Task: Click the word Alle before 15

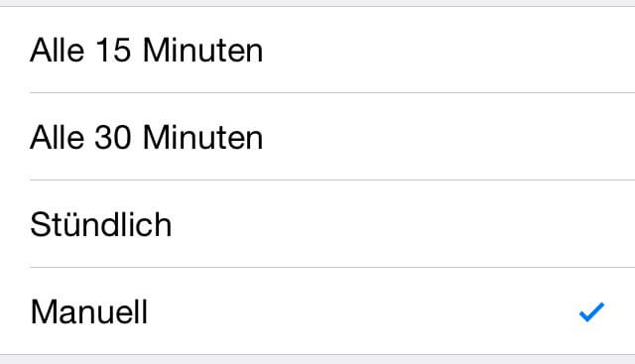Action: click(x=58, y=51)
